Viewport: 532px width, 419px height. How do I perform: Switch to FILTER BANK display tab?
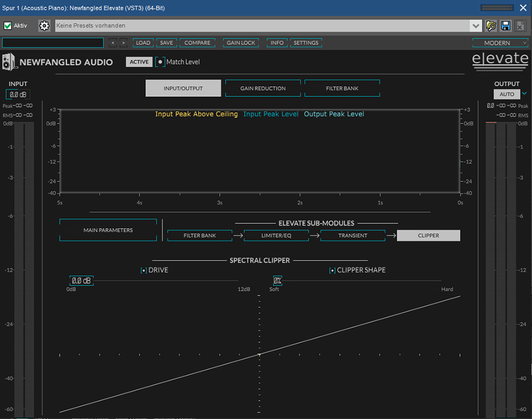342,88
